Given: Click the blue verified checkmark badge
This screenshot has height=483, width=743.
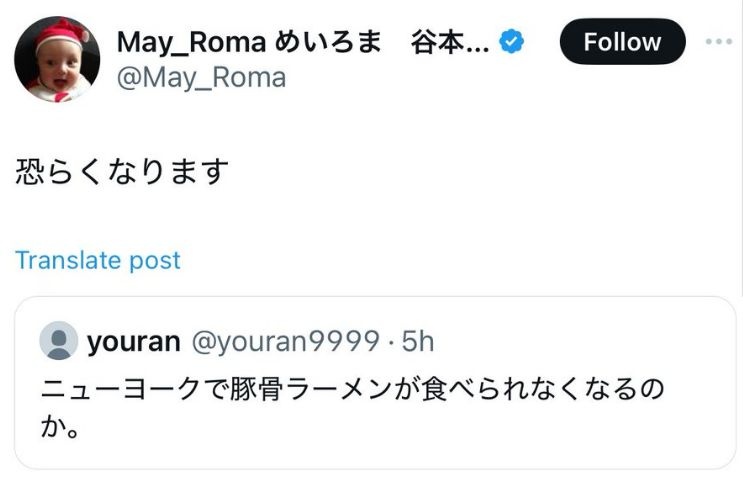Looking at the screenshot, I should 513,42.
